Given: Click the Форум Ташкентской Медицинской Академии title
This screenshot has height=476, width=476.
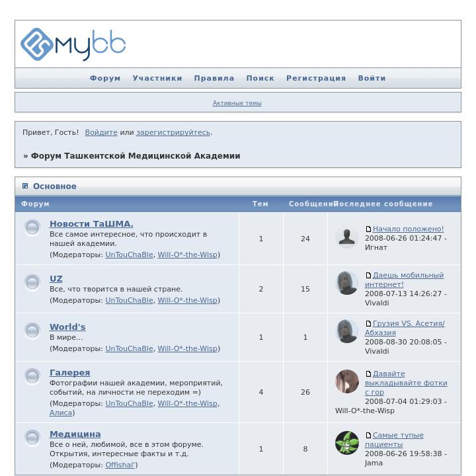Looking at the screenshot, I should pyautogui.click(x=136, y=156).
